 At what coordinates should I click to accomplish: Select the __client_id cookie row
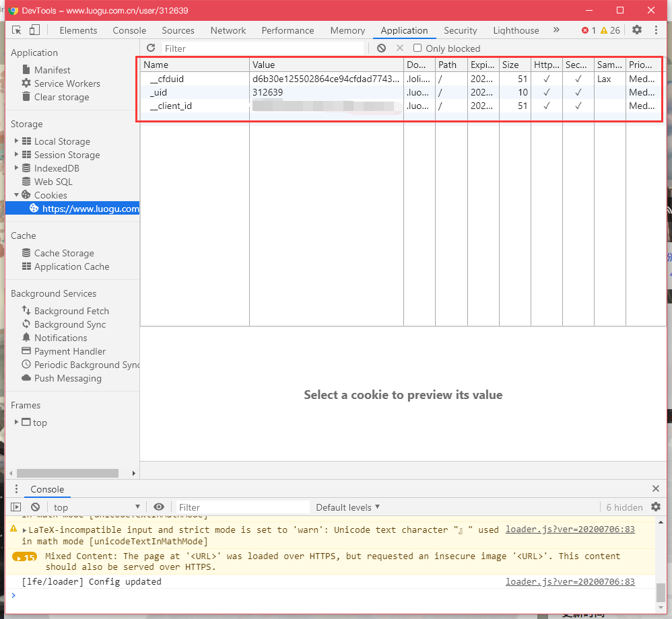401,106
